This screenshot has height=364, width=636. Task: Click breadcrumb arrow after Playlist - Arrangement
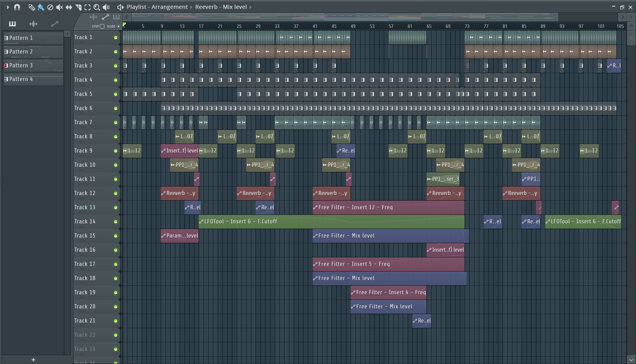192,7
